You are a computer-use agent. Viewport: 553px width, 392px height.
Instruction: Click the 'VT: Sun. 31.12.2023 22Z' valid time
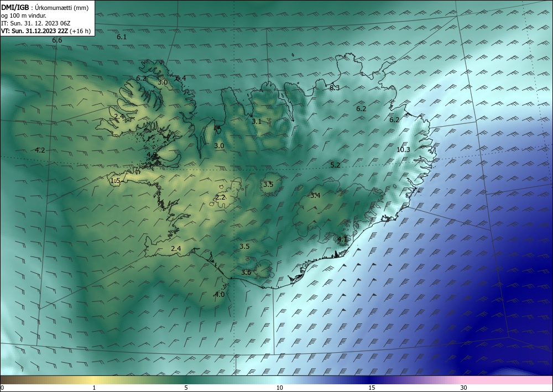34,31
